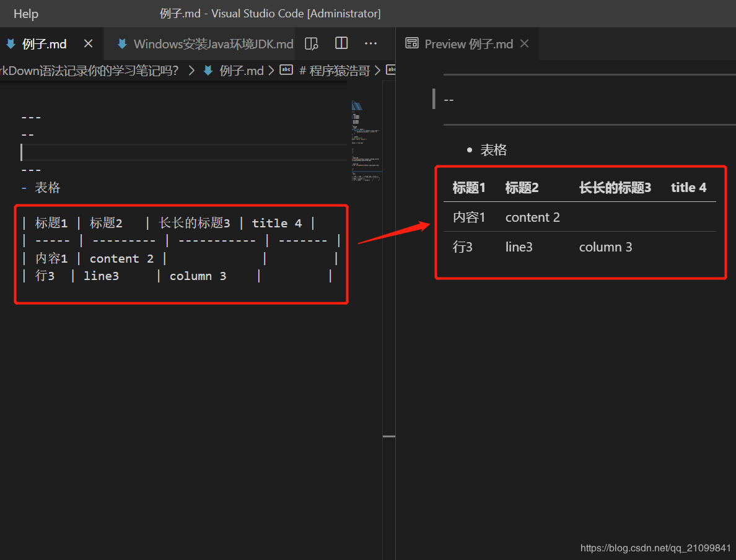Click the preview icon on Preview tab
This screenshot has height=560, width=736.
(x=411, y=43)
